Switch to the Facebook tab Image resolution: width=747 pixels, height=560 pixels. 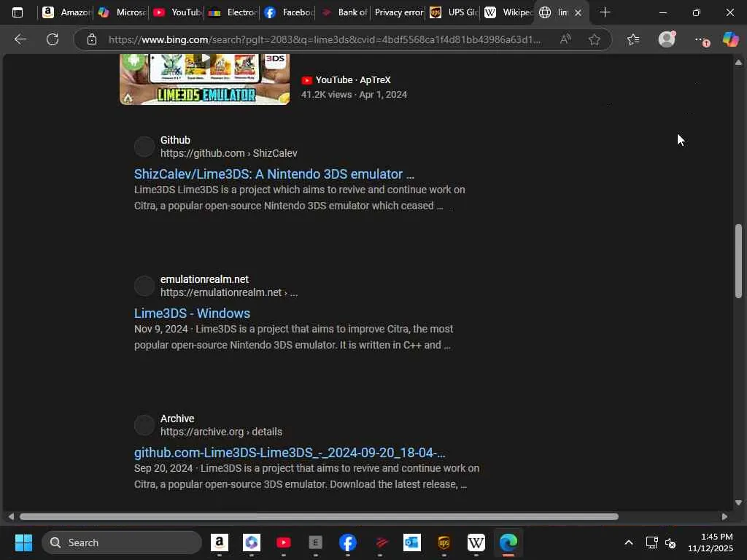(x=288, y=12)
